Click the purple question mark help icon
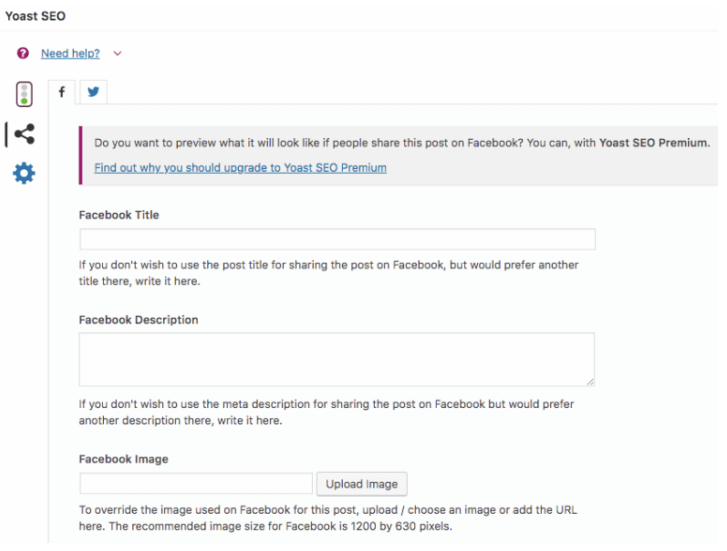 point(23,53)
